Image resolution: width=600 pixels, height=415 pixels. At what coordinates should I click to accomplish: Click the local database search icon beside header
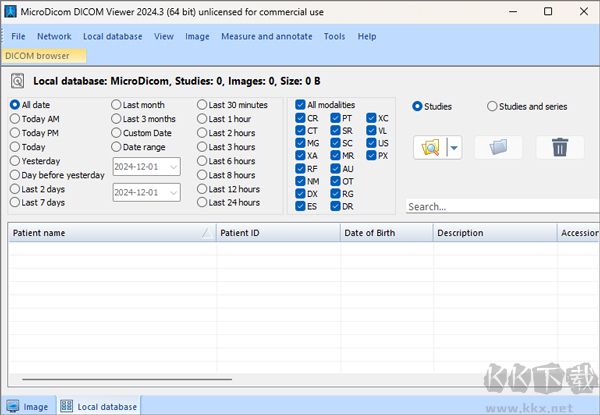pyautogui.click(x=17, y=81)
